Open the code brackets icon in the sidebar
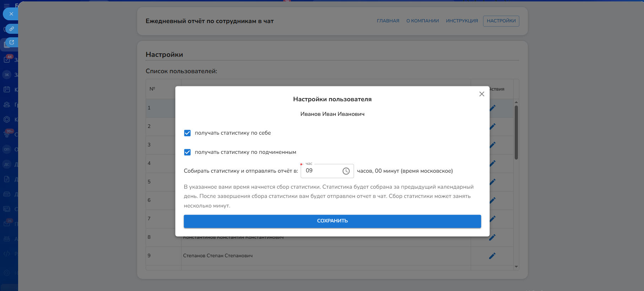Viewport: 644px width, 291px height. coord(7,254)
